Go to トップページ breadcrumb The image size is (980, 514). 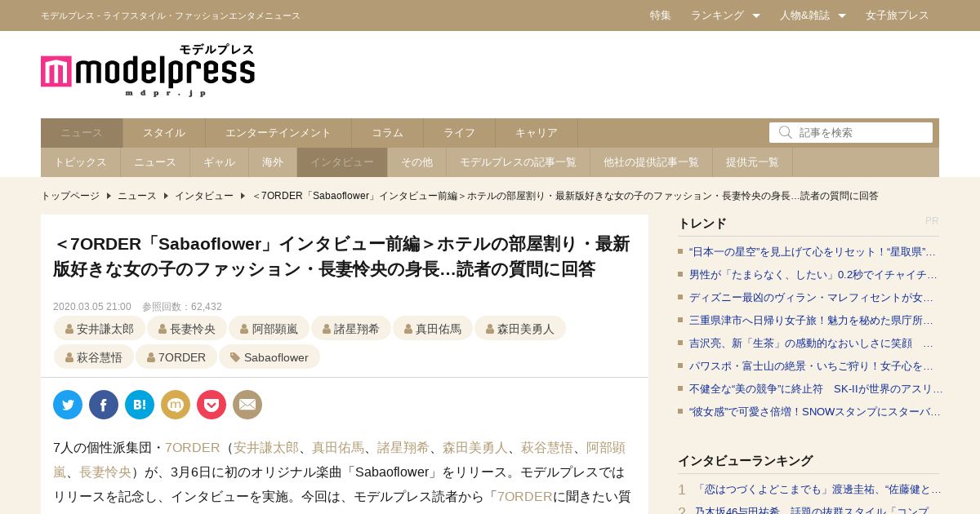[x=70, y=196]
